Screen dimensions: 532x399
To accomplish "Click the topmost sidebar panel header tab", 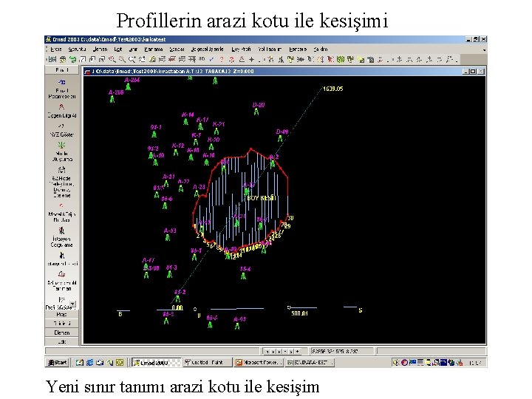I will (x=62, y=70).
